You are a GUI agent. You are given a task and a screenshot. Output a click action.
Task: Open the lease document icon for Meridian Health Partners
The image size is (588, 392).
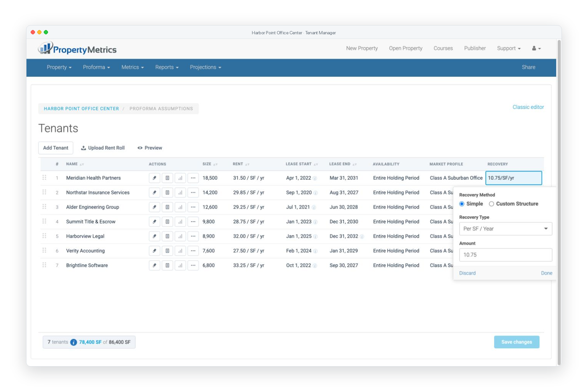tap(167, 178)
